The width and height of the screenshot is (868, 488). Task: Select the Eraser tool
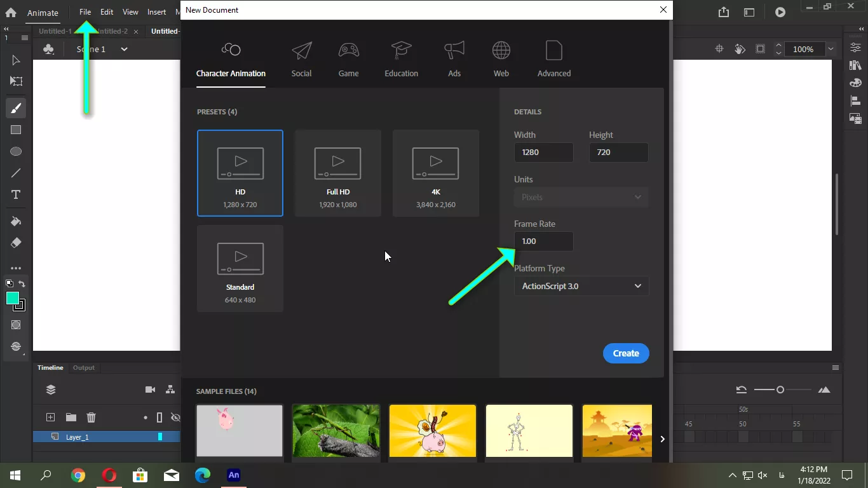click(x=16, y=243)
